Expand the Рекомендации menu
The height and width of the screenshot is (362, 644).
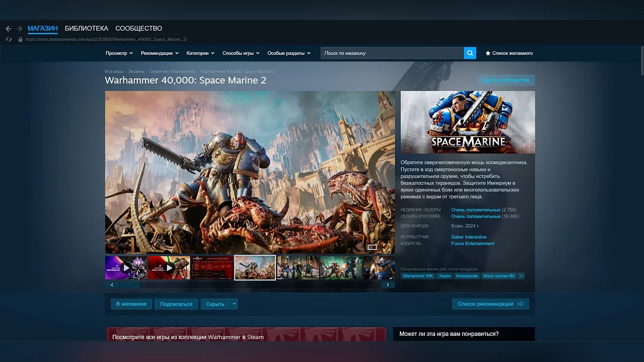(160, 53)
